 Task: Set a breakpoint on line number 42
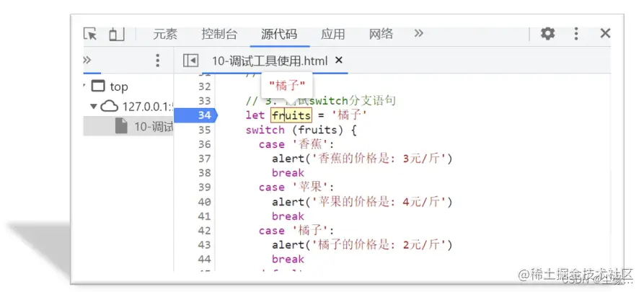click(x=204, y=231)
